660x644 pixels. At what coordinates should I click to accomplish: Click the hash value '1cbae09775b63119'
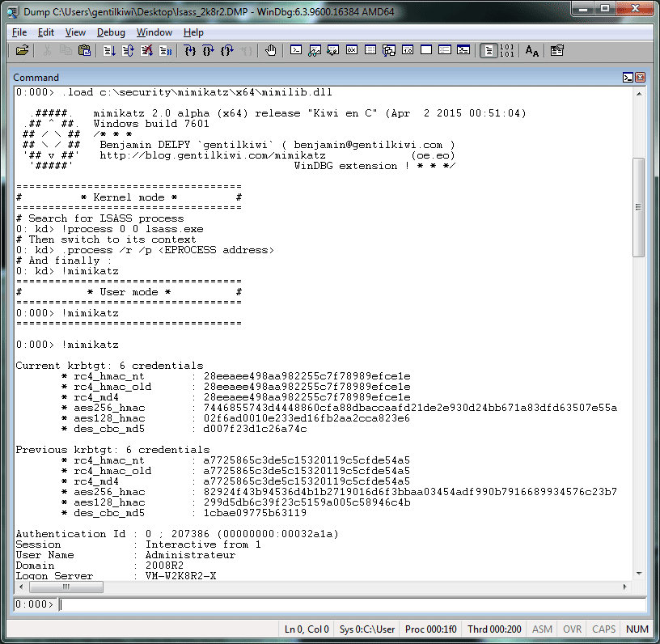(255, 513)
